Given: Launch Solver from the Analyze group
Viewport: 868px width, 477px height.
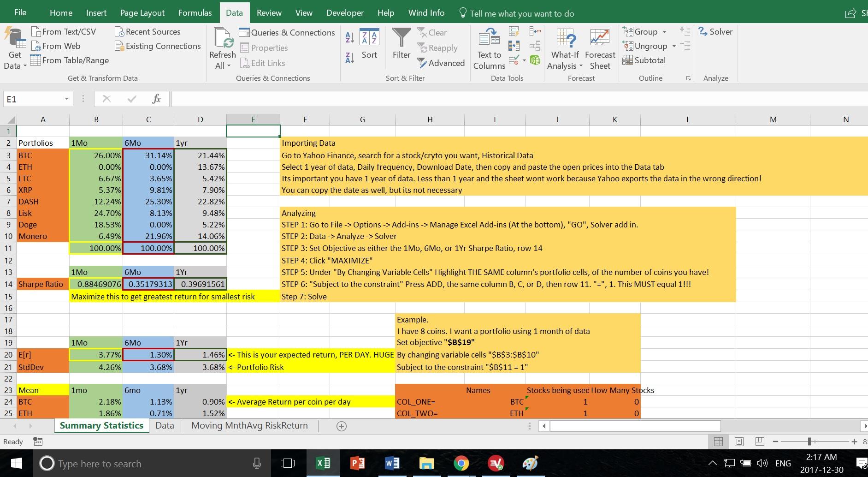Looking at the screenshot, I should [715, 32].
